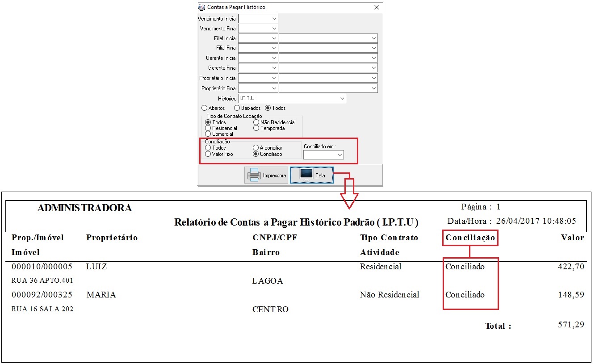Expand the Histórico I.P.T.U dropdown
Image resolution: width=595 pixels, height=364 pixels.
[342, 98]
